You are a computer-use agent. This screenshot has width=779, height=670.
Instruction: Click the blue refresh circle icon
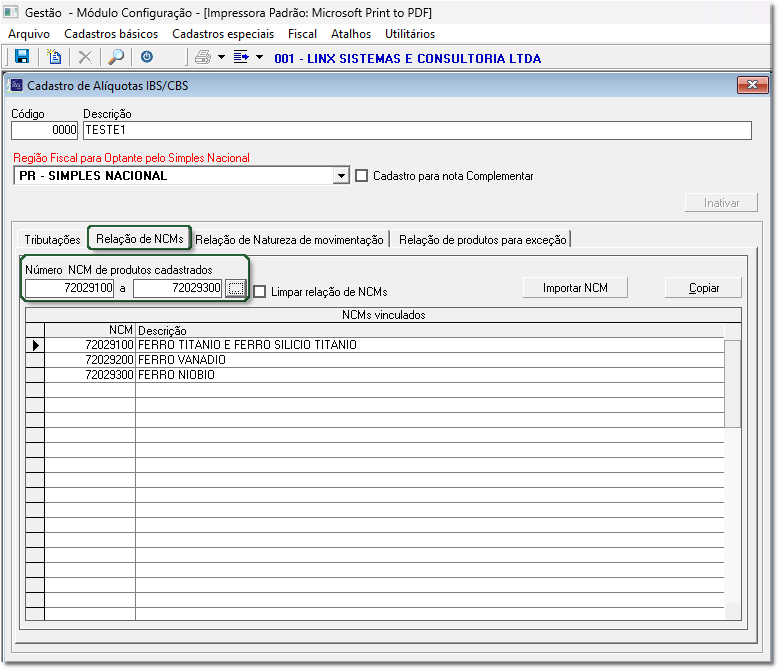pyautogui.click(x=147, y=57)
